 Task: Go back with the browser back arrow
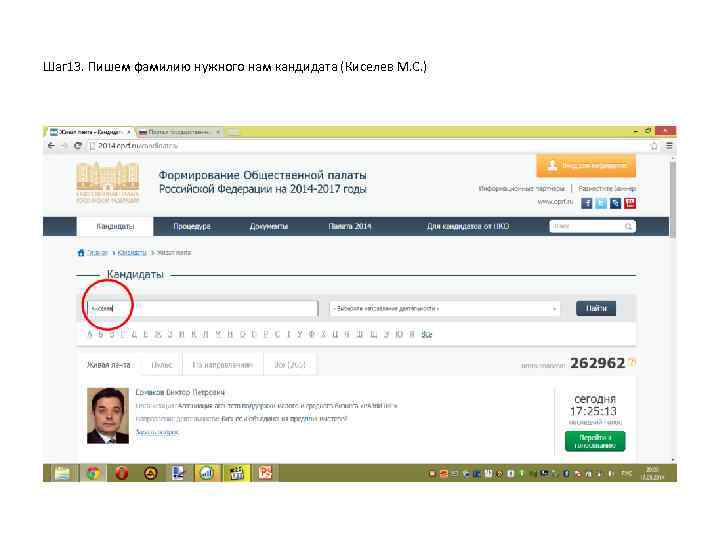[x=51, y=146]
